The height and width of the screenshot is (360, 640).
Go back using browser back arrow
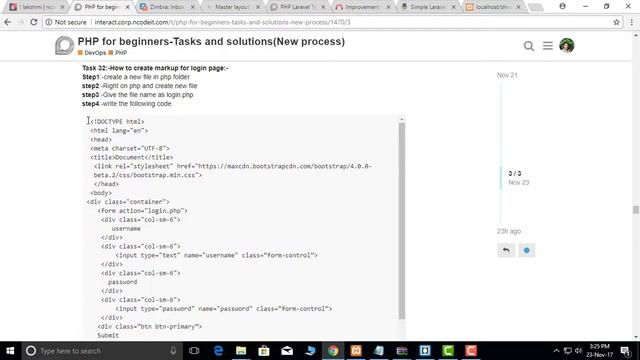pos(8,22)
